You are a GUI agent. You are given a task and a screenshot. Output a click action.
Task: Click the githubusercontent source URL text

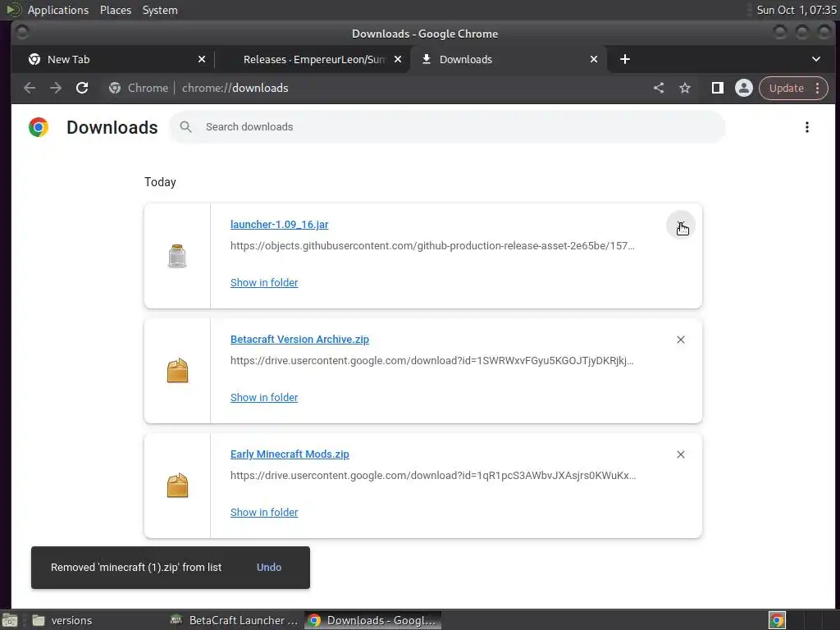[432, 246]
